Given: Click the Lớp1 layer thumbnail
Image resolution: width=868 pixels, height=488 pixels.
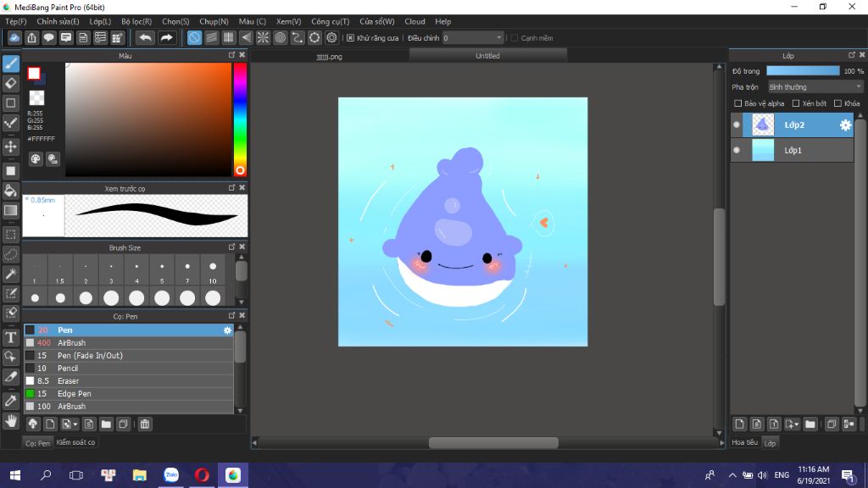Looking at the screenshot, I should click(763, 151).
